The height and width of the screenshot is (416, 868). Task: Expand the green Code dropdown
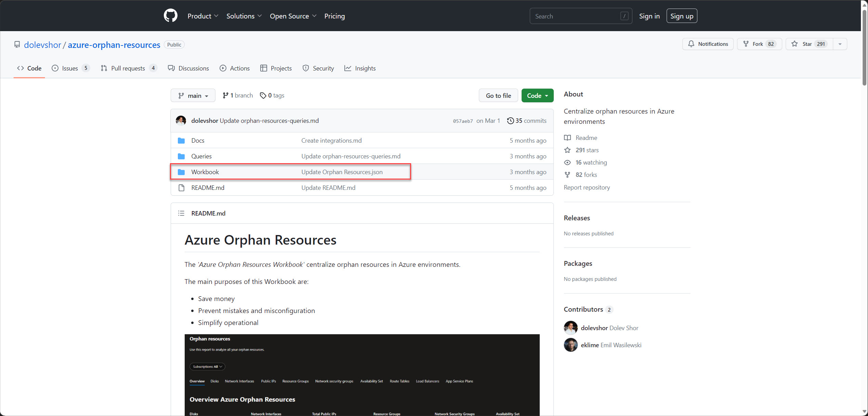[x=537, y=95]
